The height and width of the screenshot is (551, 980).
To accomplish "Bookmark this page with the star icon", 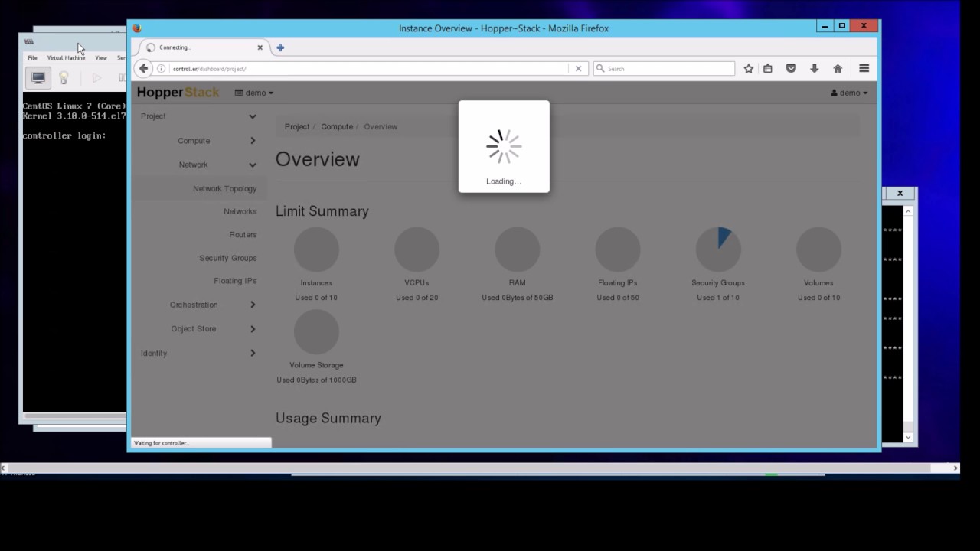I will 749,68.
